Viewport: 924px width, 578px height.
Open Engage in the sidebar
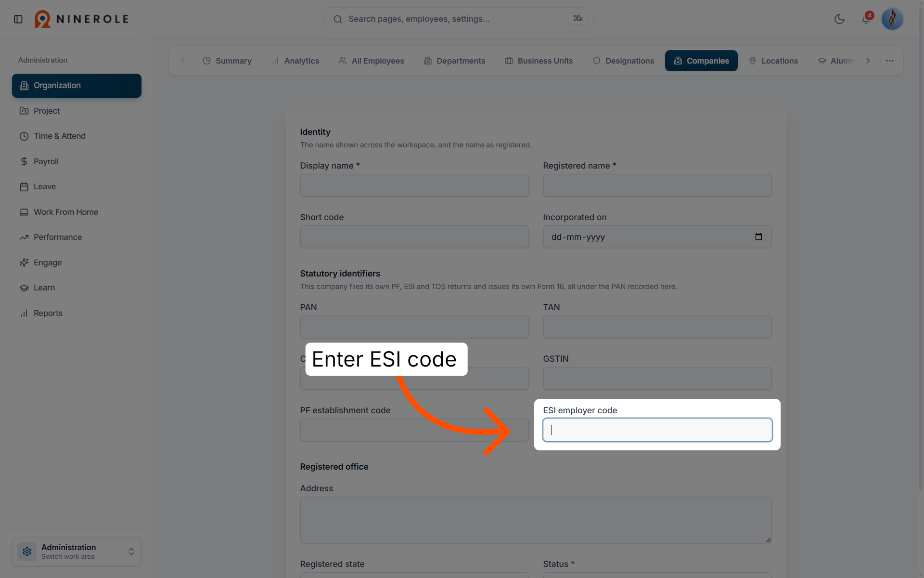(x=77, y=263)
